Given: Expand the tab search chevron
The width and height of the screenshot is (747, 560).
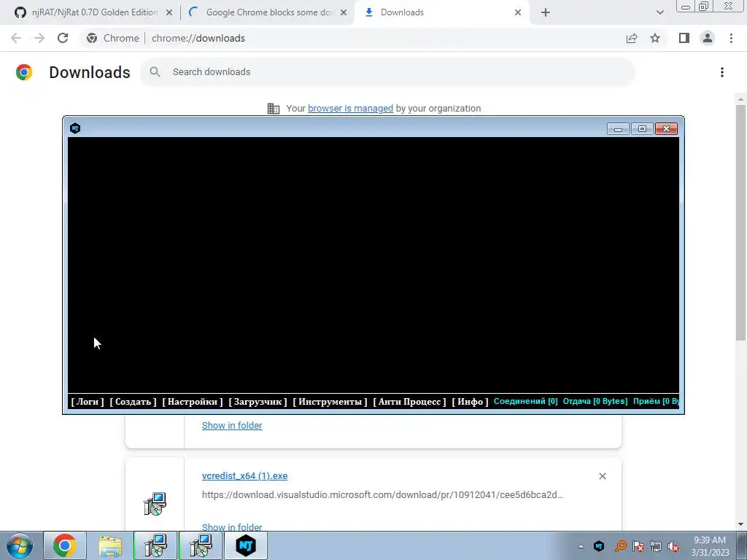Looking at the screenshot, I should tap(659, 12).
